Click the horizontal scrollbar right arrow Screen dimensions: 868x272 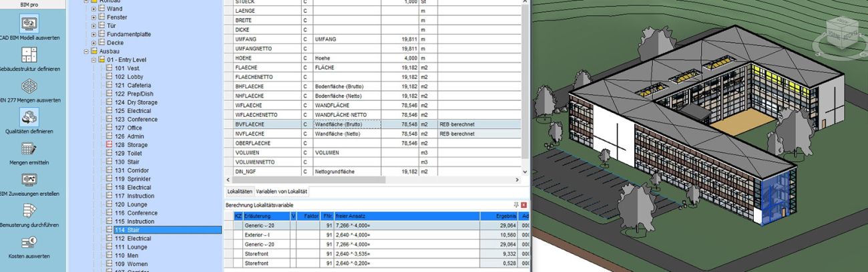click(517, 180)
